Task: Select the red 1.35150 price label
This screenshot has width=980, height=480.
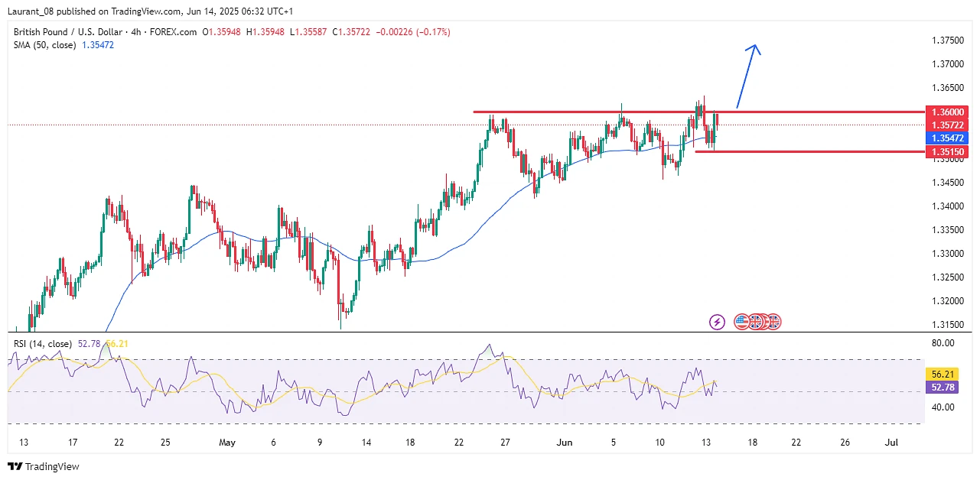Action: click(x=947, y=152)
